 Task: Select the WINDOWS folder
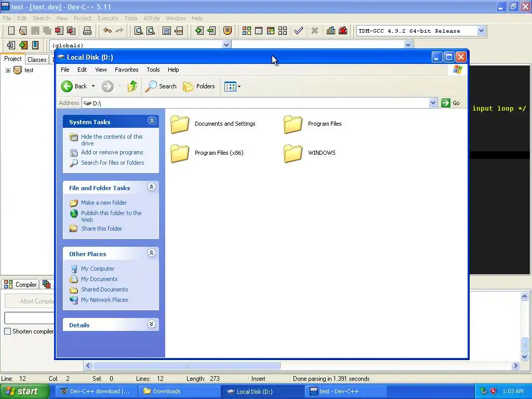pyautogui.click(x=310, y=153)
